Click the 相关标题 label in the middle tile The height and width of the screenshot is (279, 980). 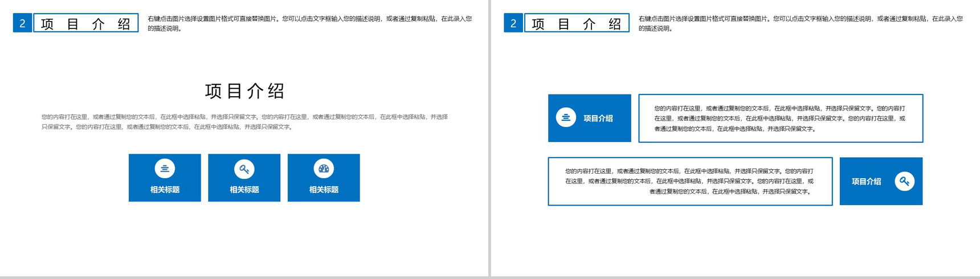pyautogui.click(x=244, y=190)
